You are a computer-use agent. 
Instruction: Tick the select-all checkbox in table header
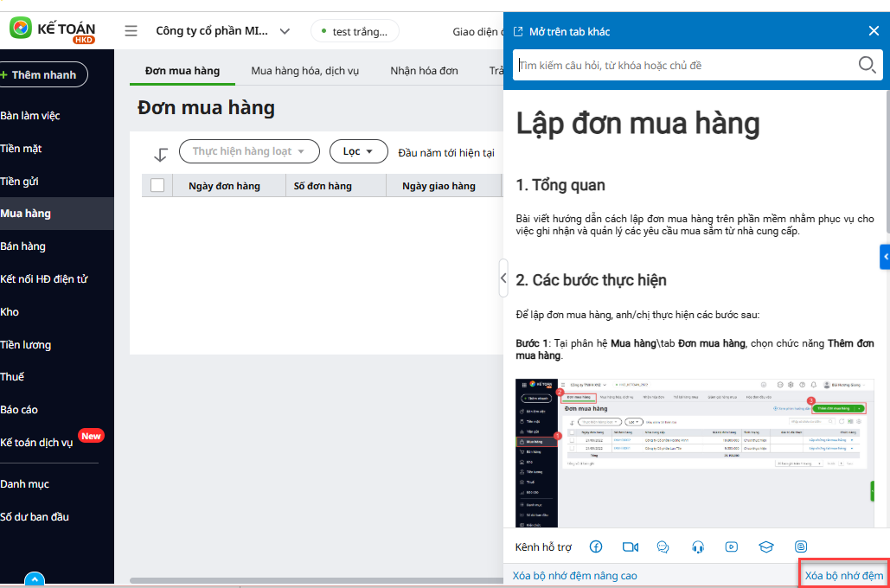157,185
